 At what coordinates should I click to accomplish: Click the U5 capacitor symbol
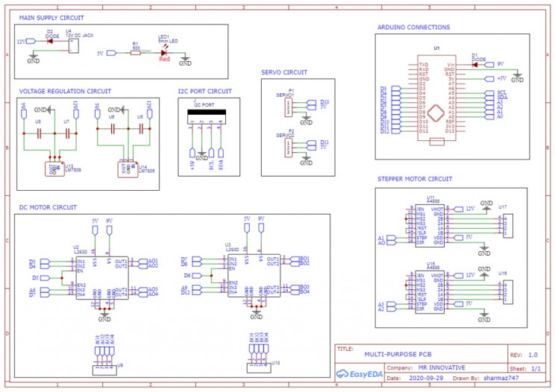(141, 129)
